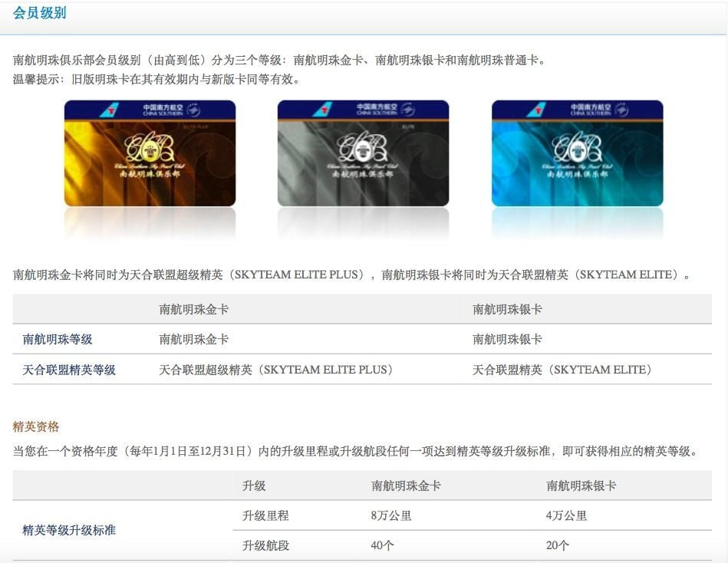Click 南航明珠金卡 header in first table
Image resolution: width=728 pixels, height=563 pixels.
193,310
